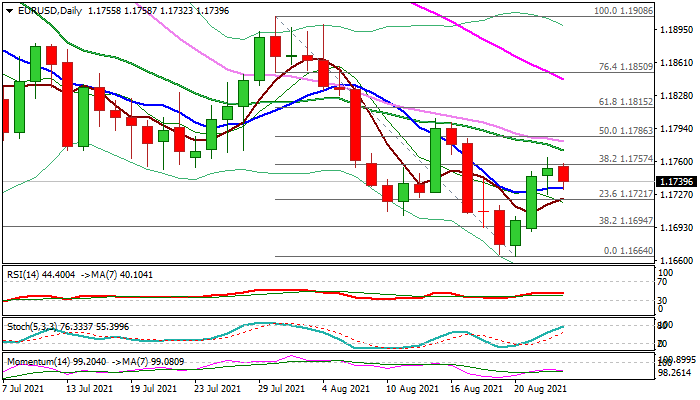700x400 pixels.
Task: Select the latest red candlestick on the chart
Action: [564, 173]
